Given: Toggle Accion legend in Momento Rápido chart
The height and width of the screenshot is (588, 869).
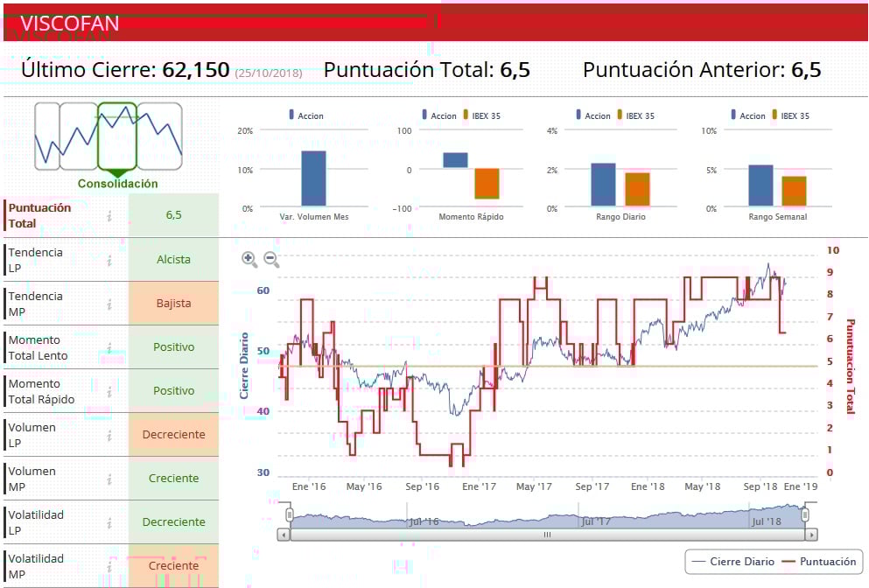Looking at the screenshot, I should point(439,115).
